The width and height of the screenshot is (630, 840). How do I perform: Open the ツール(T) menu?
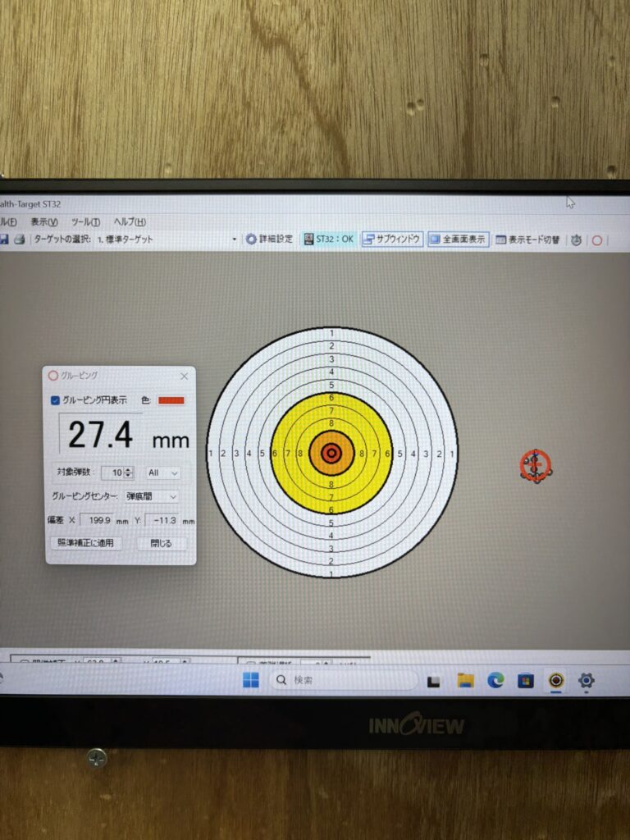(x=85, y=221)
